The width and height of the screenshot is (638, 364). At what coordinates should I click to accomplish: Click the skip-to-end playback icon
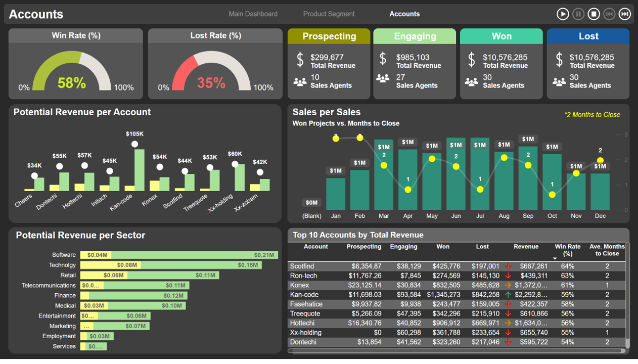pyautogui.click(x=625, y=14)
